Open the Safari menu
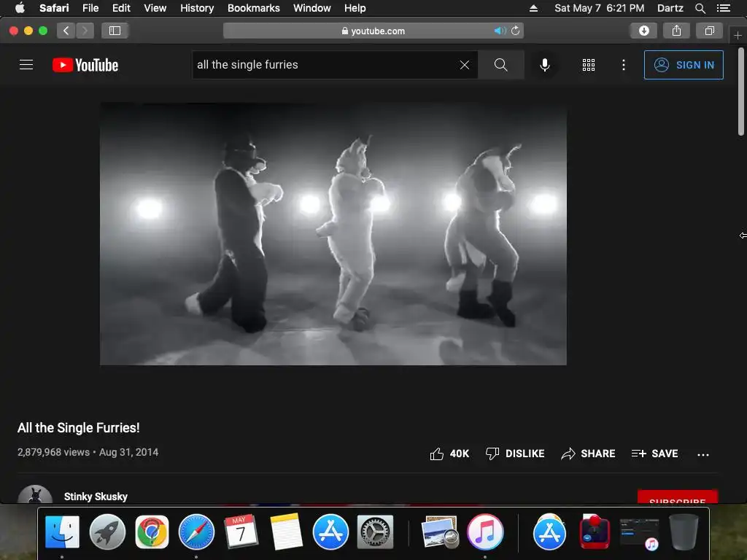The image size is (747, 560). tap(54, 8)
